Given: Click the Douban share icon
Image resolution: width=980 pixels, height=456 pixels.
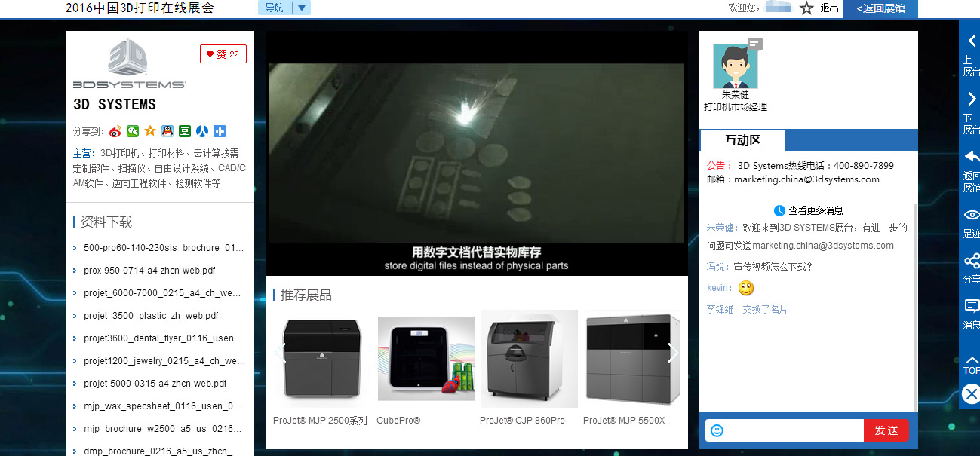Looking at the screenshot, I should [x=185, y=131].
